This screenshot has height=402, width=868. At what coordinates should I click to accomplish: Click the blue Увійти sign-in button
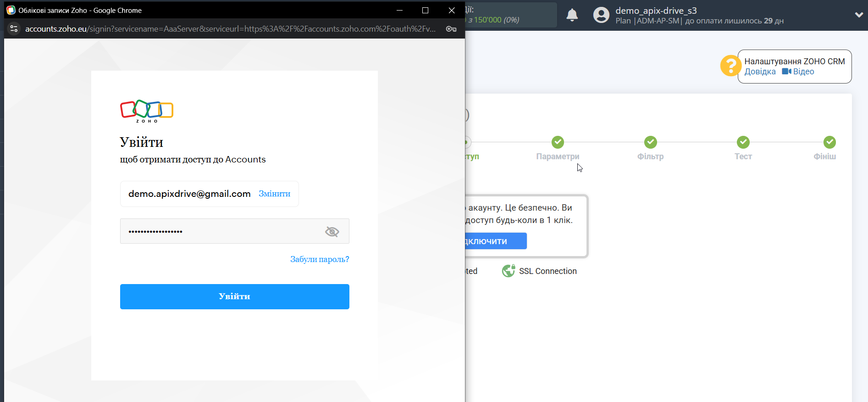tap(235, 296)
